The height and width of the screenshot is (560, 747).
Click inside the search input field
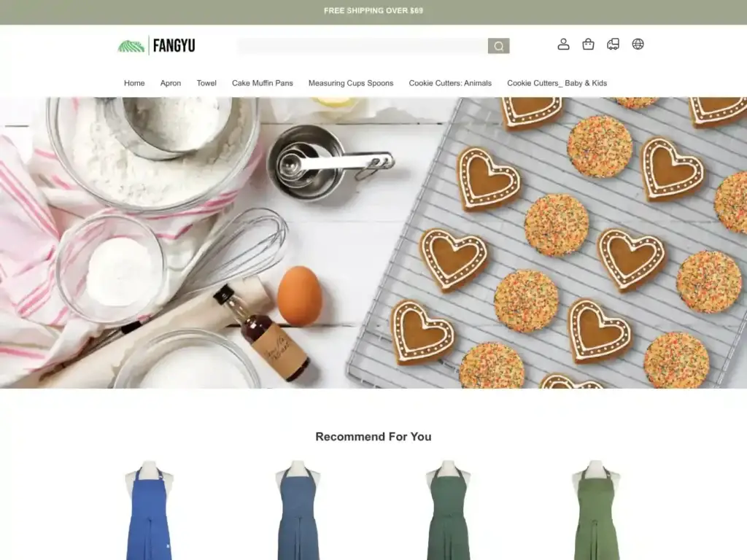363,46
